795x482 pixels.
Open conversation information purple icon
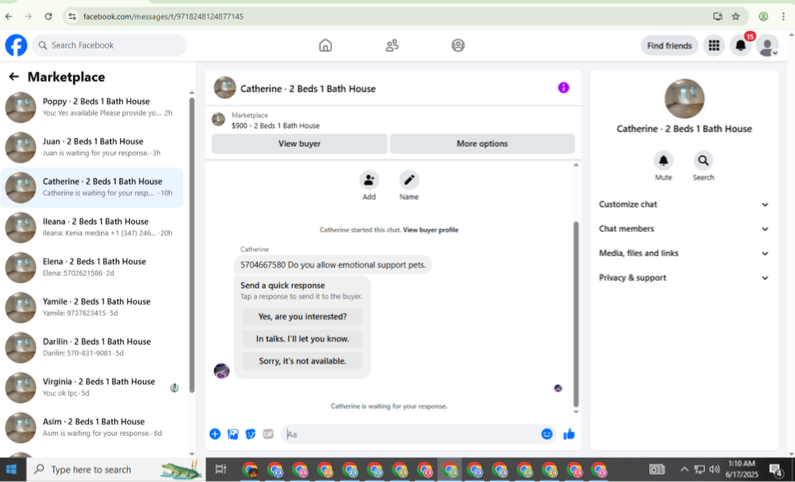pyautogui.click(x=563, y=88)
